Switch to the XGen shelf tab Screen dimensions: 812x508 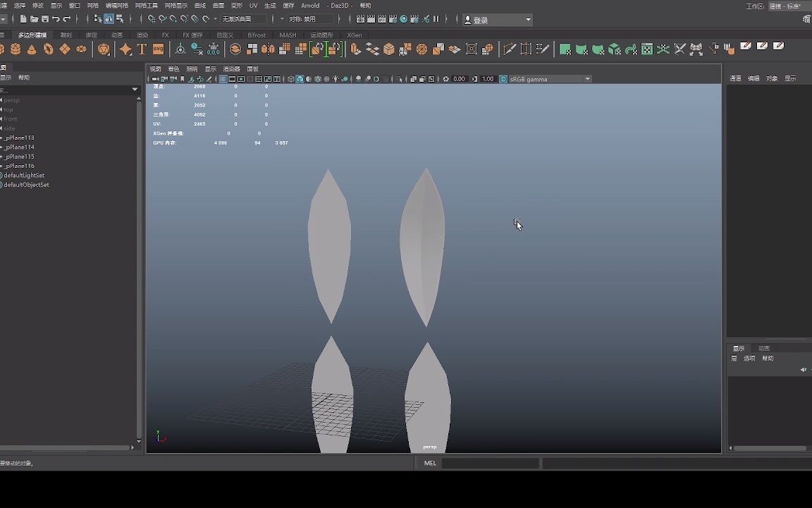(355, 35)
